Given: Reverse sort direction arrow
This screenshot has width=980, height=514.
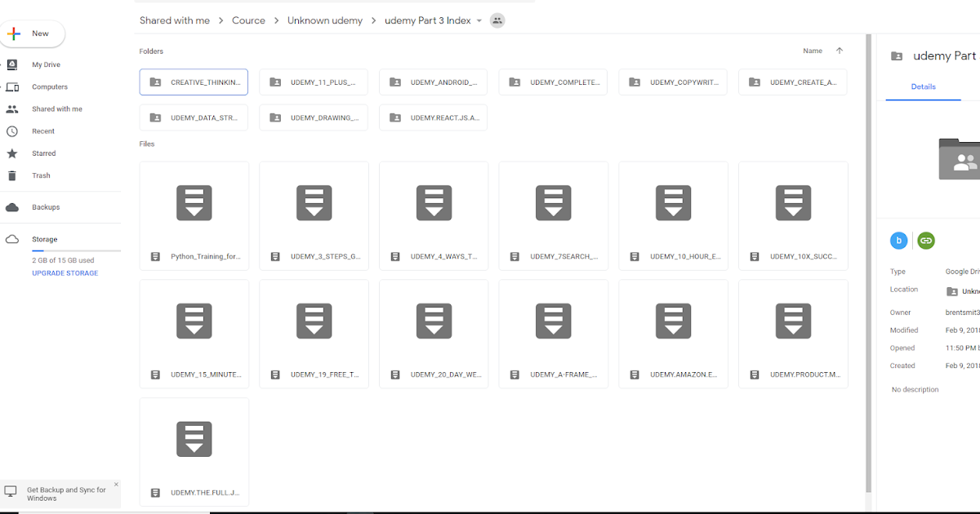Looking at the screenshot, I should click(839, 51).
